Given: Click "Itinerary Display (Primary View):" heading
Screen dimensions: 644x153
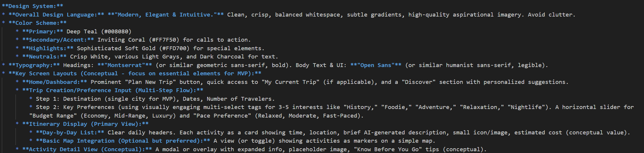Looking at the screenshot, I should tap(86, 124).
